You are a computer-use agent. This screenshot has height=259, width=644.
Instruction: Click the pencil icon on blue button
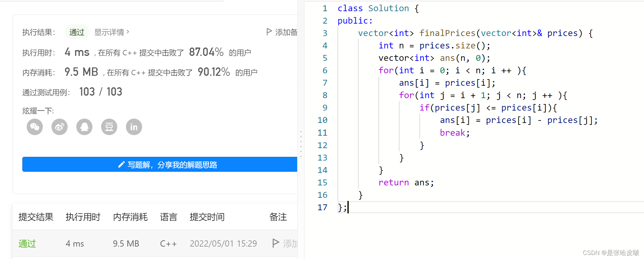pyautogui.click(x=121, y=165)
